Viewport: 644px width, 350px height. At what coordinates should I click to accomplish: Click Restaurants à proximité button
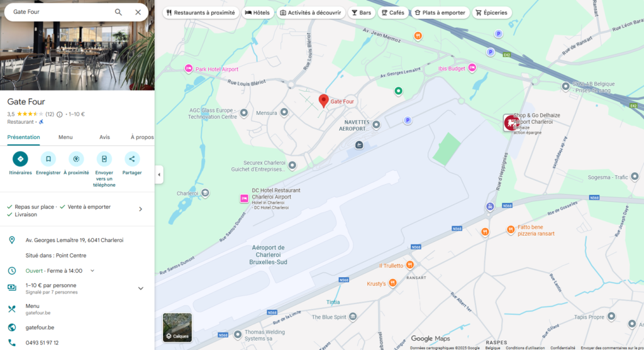(x=201, y=13)
